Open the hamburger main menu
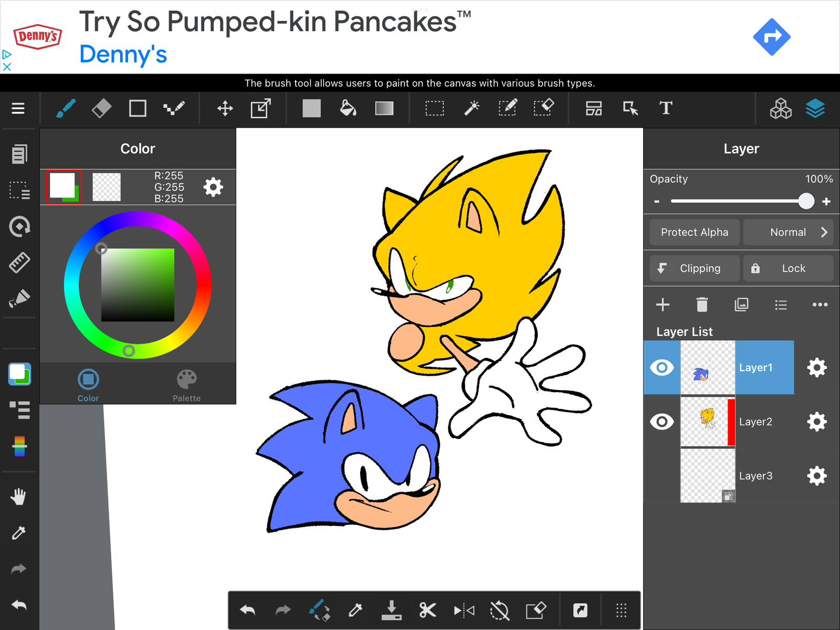The height and width of the screenshot is (630, 840). click(18, 108)
